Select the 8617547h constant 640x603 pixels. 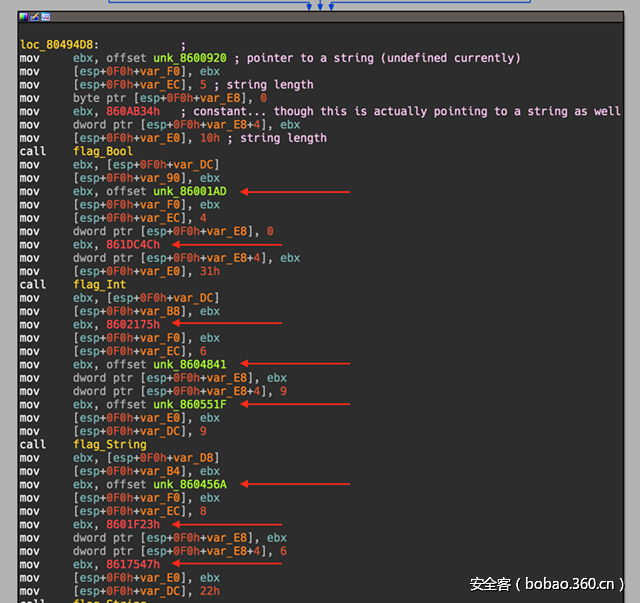coord(133,564)
